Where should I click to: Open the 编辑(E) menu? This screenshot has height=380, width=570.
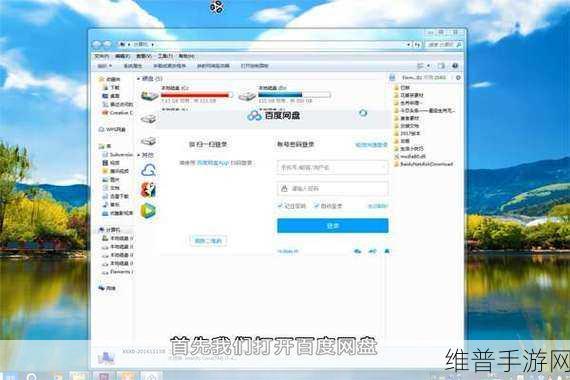tap(123, 56)
